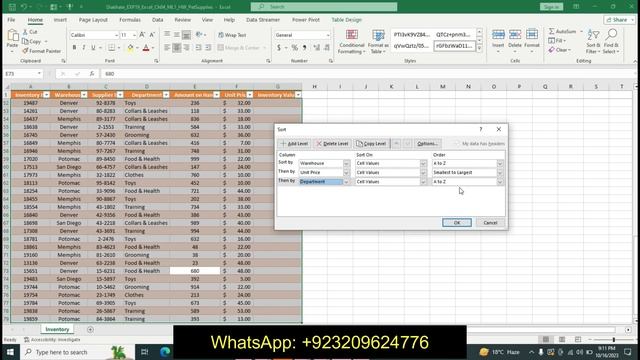The height and width of the screenshot is (360, 640).
Task: Open the Formulas ribbon tab
Action: click(x=130, y=20)
